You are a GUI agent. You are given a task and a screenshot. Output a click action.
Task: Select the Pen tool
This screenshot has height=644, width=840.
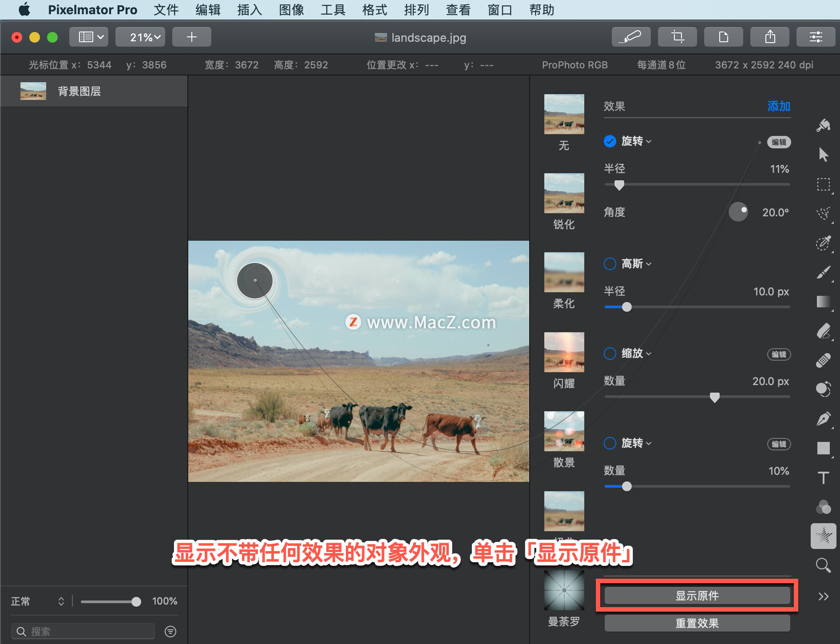click(x=823, y=419)
